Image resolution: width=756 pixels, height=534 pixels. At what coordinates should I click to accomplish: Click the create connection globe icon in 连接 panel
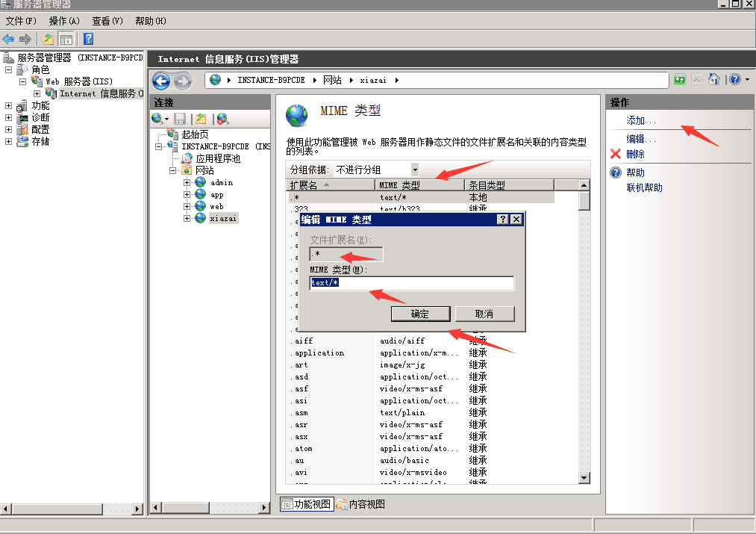click(x=158, y=119)
